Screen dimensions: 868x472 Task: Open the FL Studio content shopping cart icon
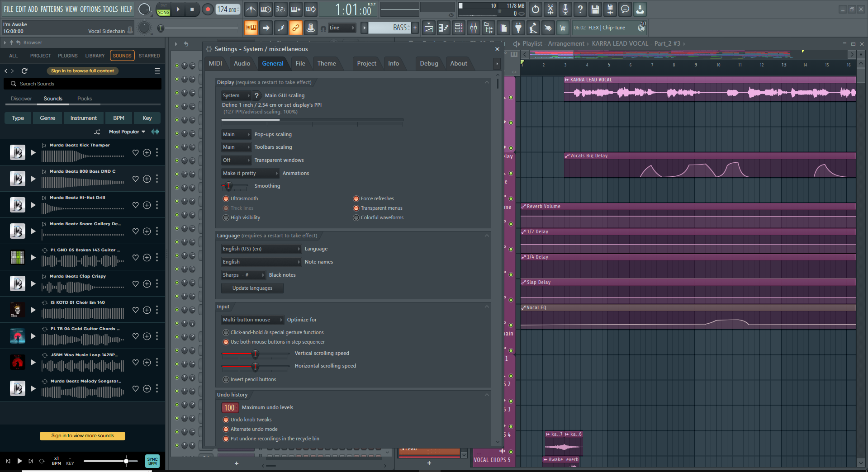(x=563, y=28)
